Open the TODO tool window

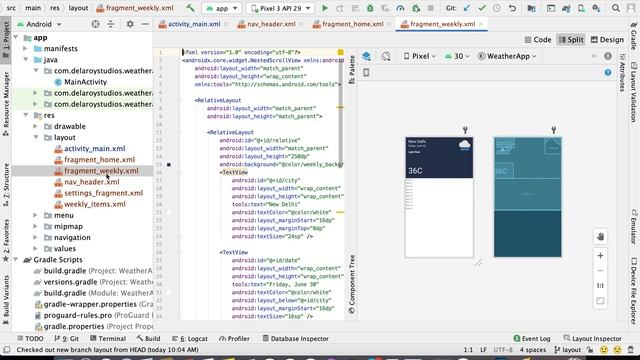pyautogui.click(x=30, y=338)
